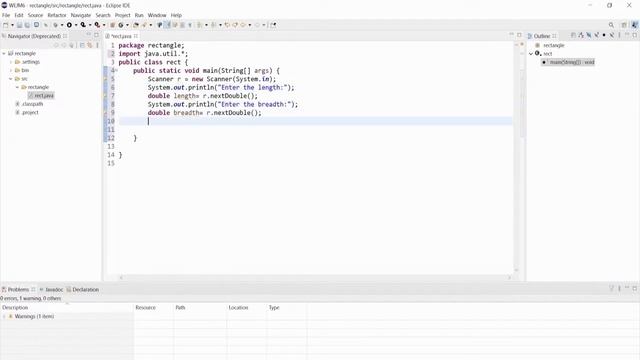Open the Navigator view menu
640x360 pixels.
pyautogui.click(x=97, y=45)
